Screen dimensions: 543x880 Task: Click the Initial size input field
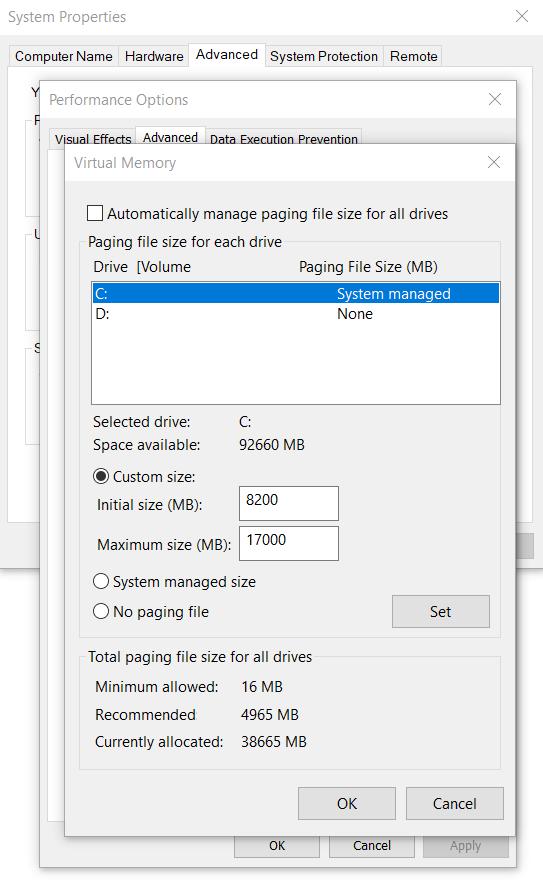(x=289, y=503)
